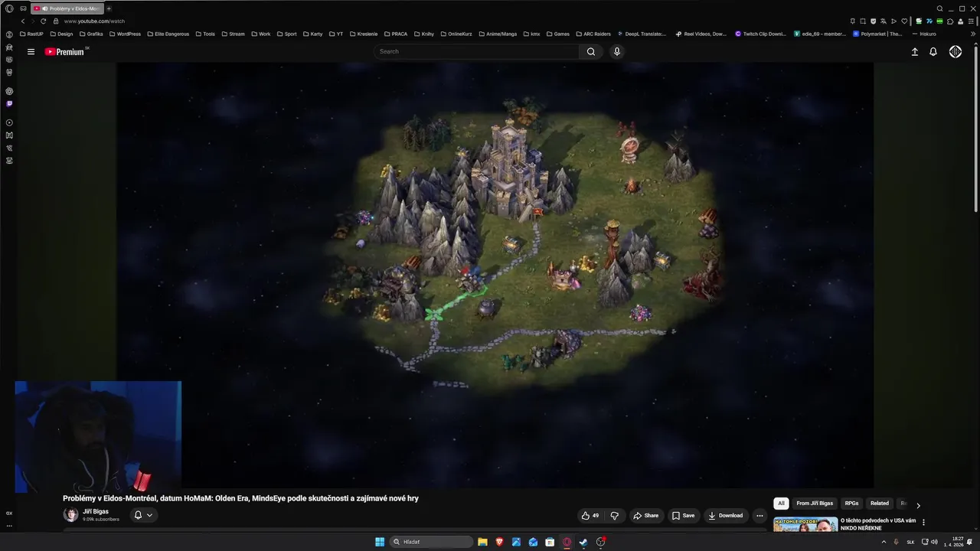The width and height of the screenshot is (980, 551).
Task: Open the YouTube account avatar menu
Action: click(x=955, y=51)
